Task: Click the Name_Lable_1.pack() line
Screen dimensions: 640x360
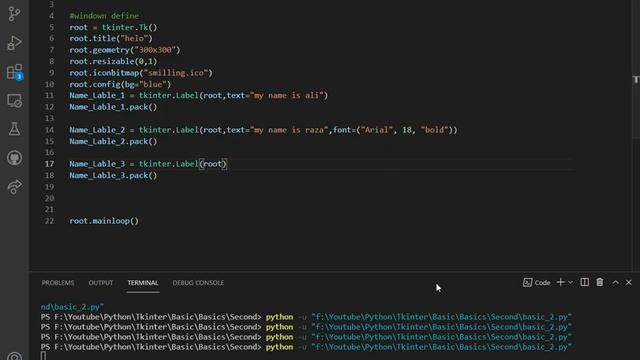Action: click(113, 107)
